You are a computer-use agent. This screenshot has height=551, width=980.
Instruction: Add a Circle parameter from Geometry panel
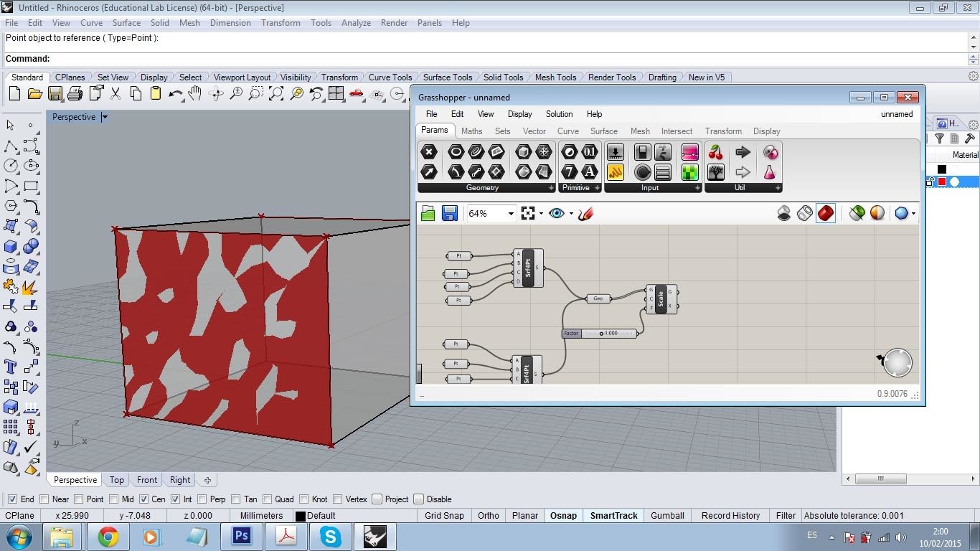tap(456, 151)
